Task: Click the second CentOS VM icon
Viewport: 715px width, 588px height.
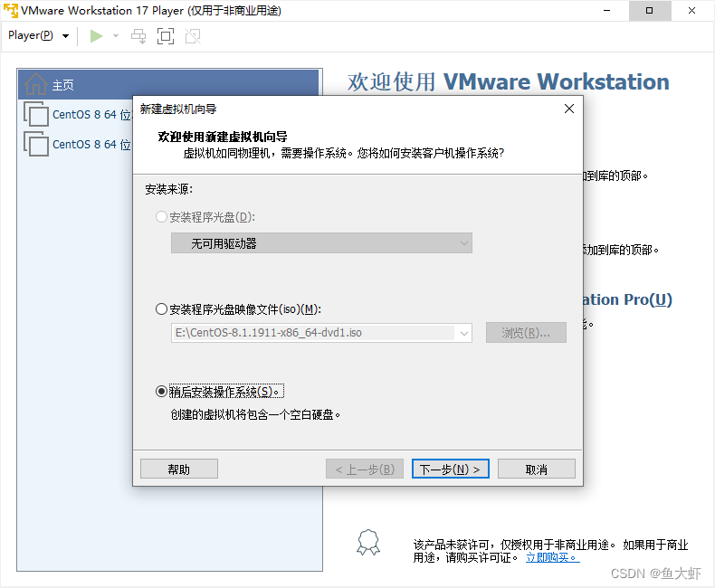Action: pos(36,144)
